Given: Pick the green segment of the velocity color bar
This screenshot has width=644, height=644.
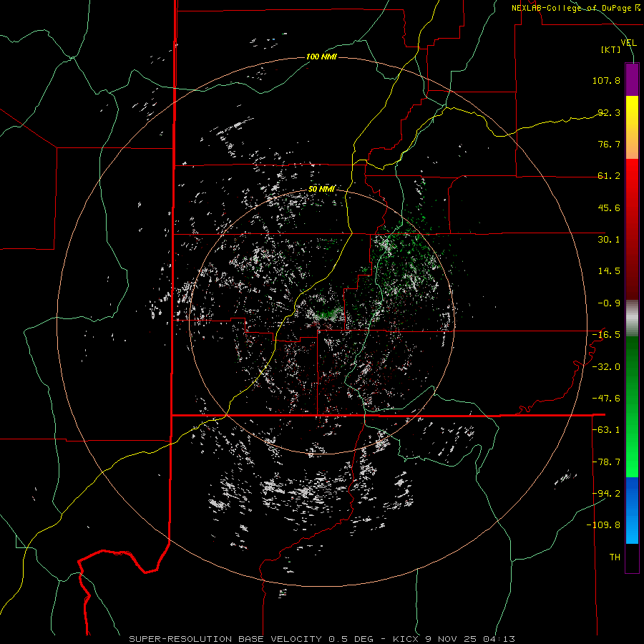Looking at the screenshot, I should tap(632, 406).
